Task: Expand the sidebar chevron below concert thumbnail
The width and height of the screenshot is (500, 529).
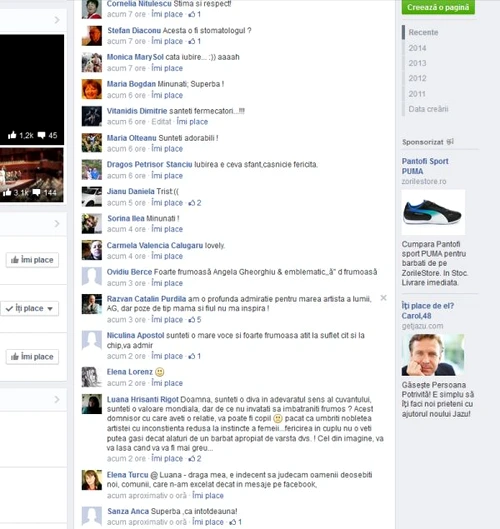Action: point(57,224)
